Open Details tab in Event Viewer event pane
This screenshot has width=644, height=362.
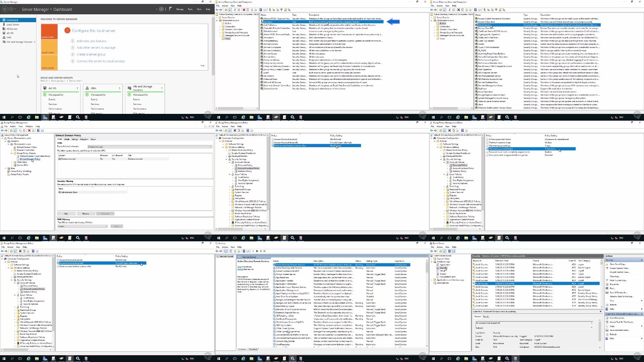[486, 317]
